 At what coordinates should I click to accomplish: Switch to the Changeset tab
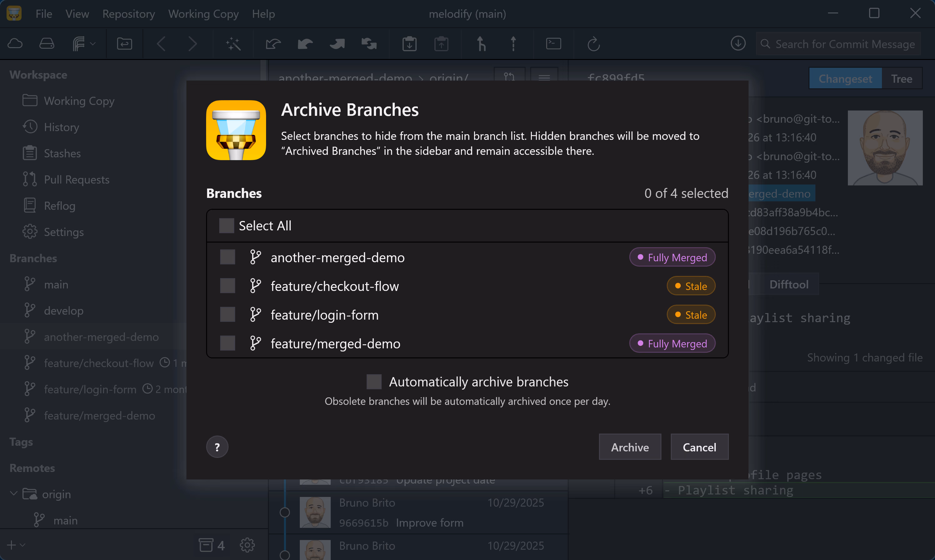coord(845,78)
